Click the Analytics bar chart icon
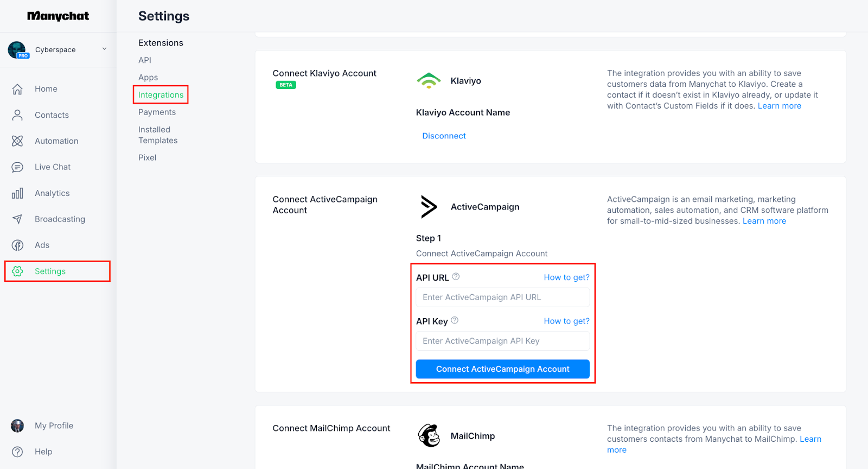The image size is (868, 469). click(17, 193)
